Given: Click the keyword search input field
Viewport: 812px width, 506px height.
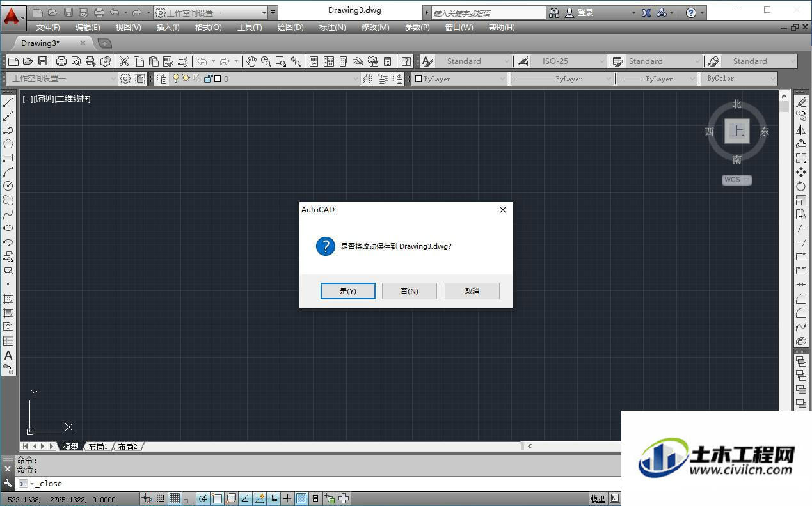Looking at the screenshot, I should 489,13.
